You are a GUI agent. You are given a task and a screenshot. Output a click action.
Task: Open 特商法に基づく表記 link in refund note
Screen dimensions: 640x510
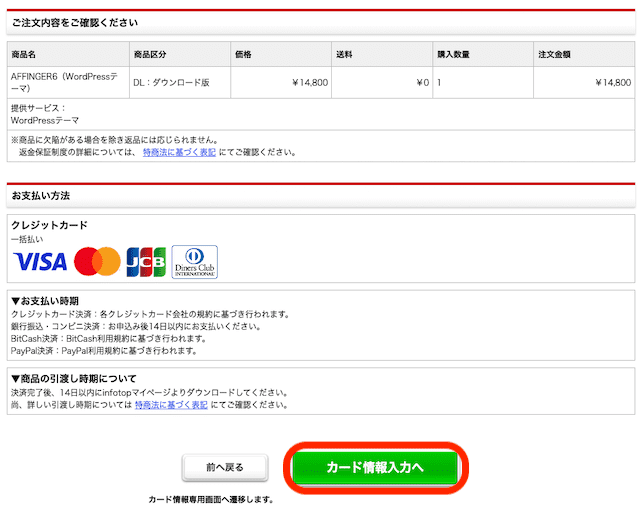pyautogui.click(x=179, y=152)
